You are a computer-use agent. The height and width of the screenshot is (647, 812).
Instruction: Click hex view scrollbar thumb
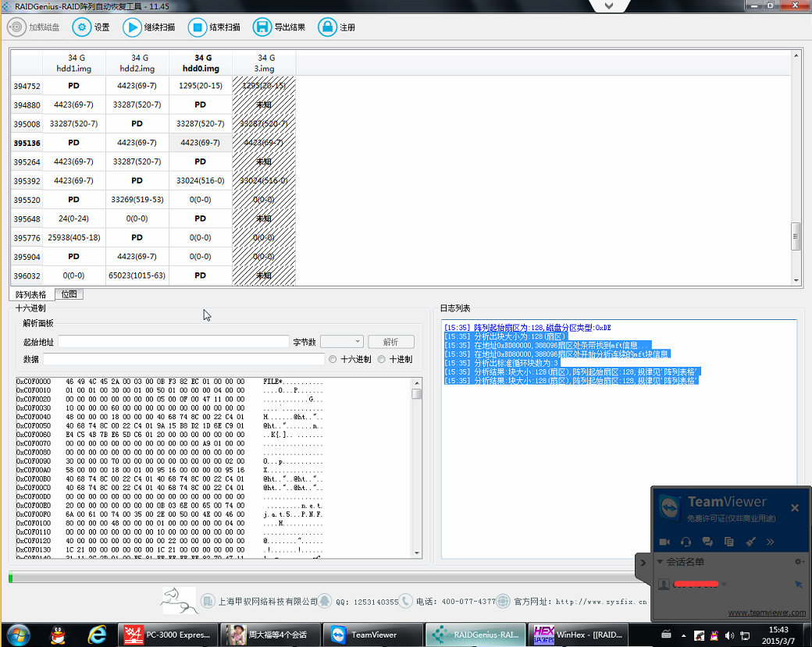[417, 394]
